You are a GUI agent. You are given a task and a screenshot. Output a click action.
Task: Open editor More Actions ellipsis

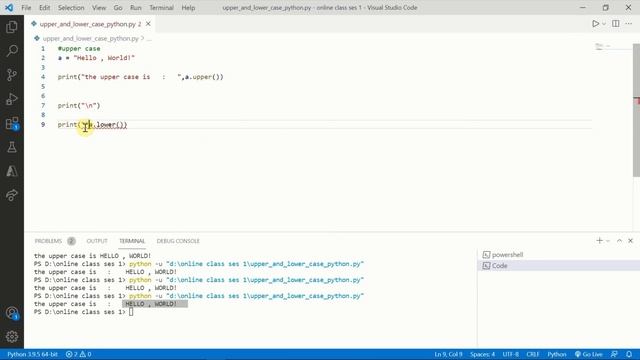[x=629, y=24]
